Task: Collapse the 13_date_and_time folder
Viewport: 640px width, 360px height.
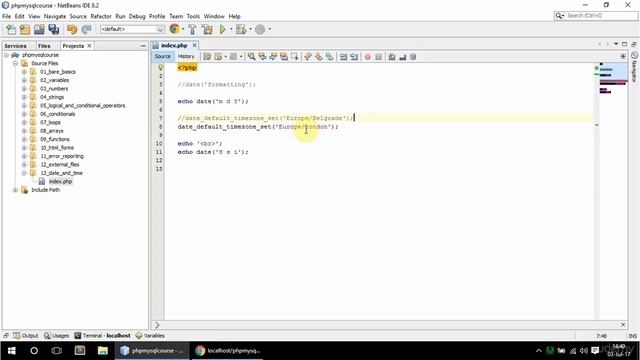Action: tap(24, 173)
